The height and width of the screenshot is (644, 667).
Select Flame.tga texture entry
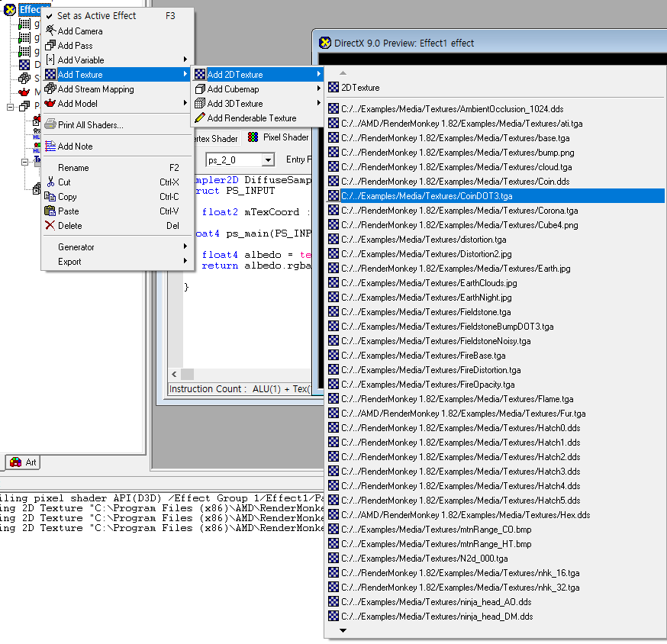[496, 398]
